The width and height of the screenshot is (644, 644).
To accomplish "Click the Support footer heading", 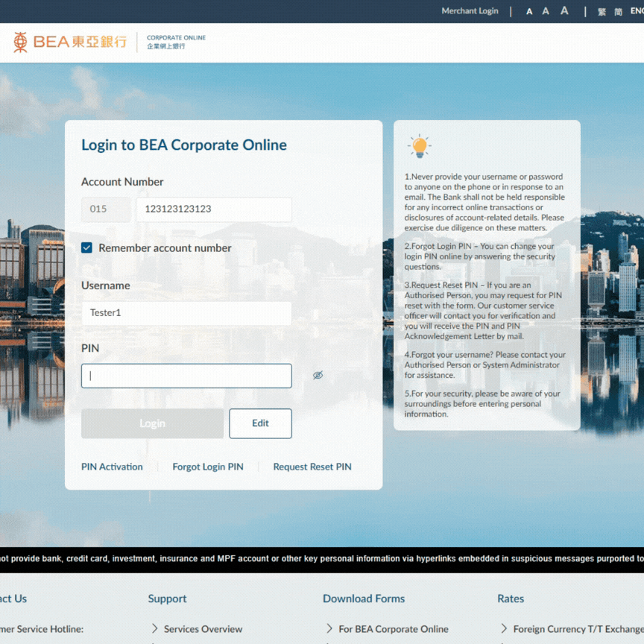I will coord(167,599).
